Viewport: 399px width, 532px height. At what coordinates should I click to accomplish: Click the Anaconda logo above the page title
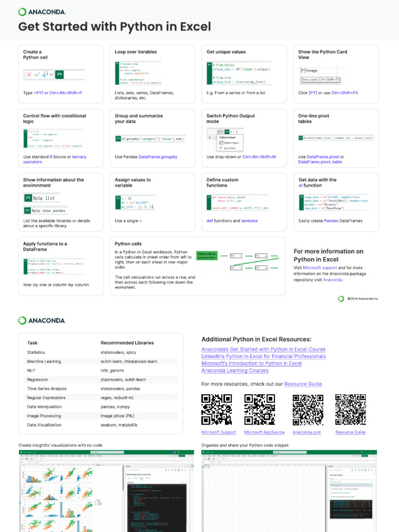(x=42, y=12)
